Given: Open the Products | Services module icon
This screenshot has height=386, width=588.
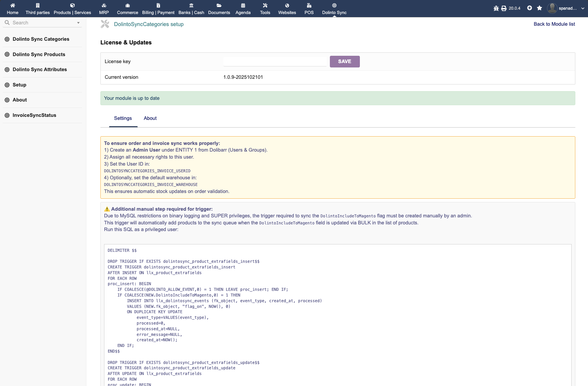Looking at the screenshot, I should 72,5.
